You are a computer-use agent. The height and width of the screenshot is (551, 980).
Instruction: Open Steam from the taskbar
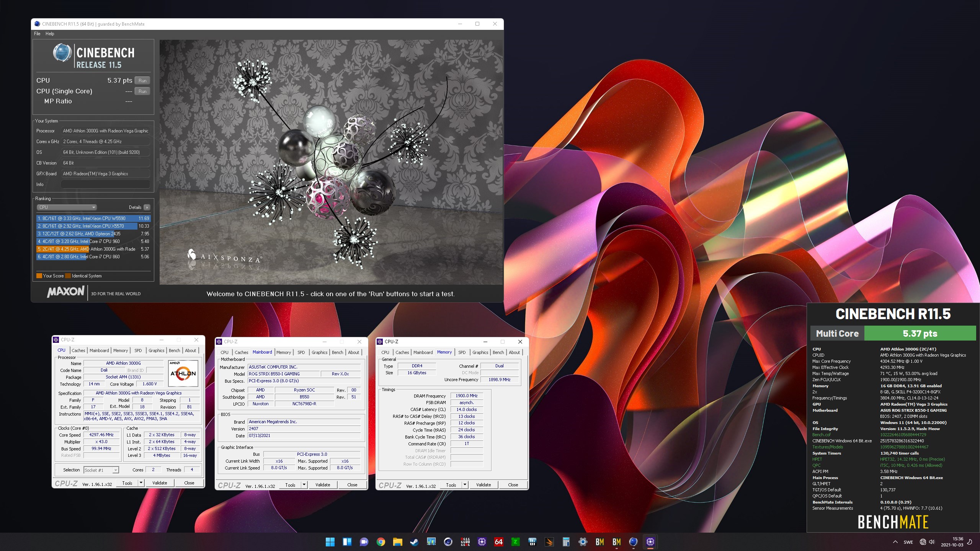[x=414, y=542]
